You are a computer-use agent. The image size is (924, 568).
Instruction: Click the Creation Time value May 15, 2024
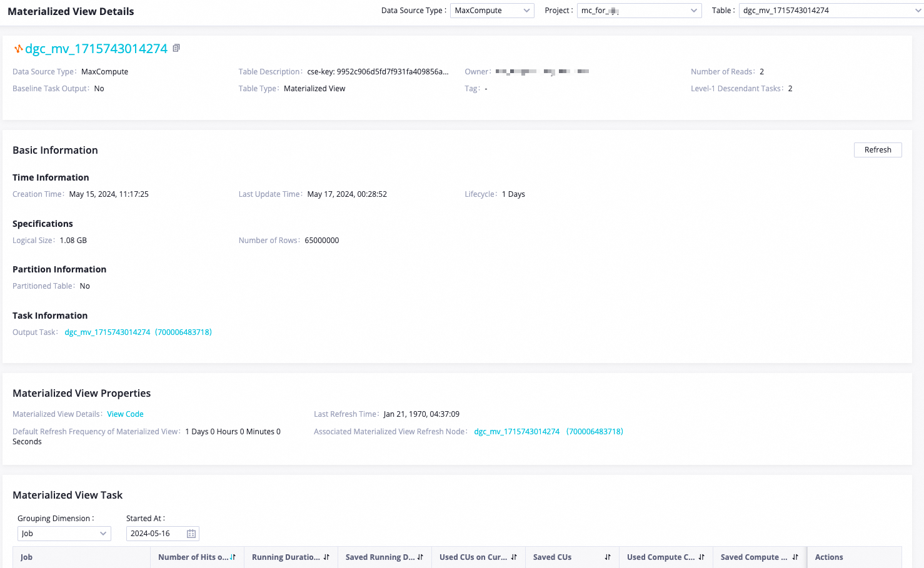pos(109,194)
